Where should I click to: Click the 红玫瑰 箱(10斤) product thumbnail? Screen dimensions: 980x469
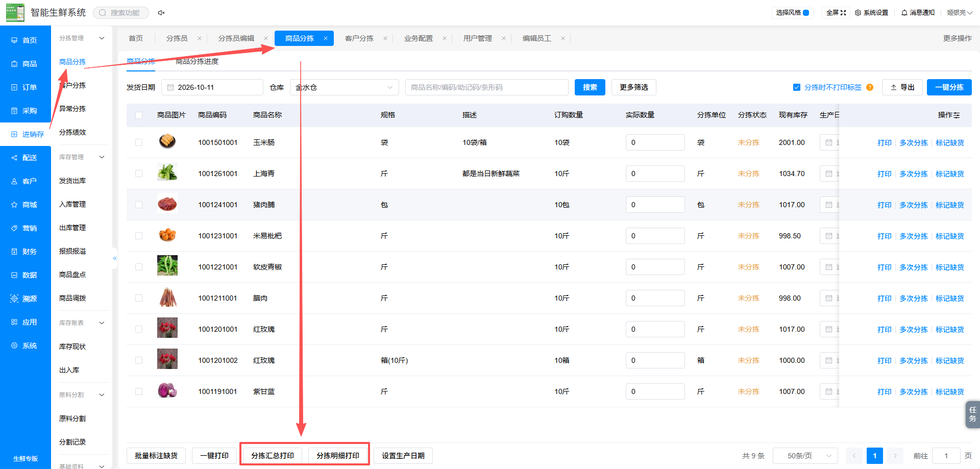pos(167,359)
